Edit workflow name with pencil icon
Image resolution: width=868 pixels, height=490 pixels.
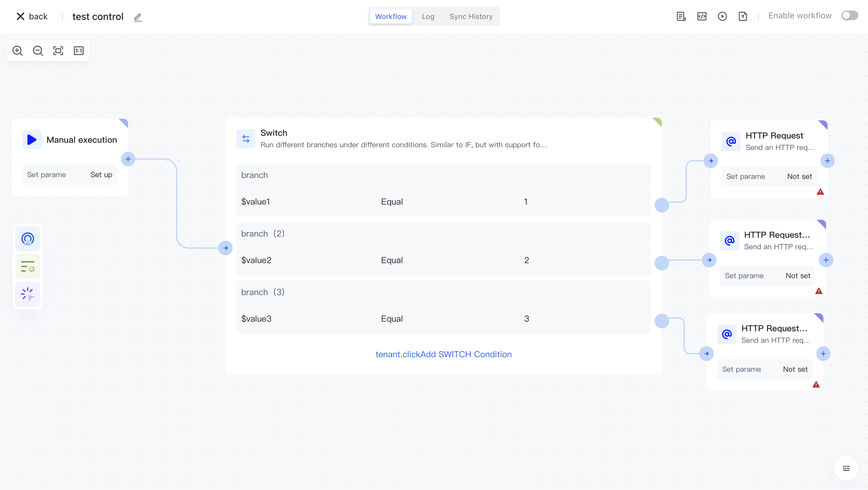(137, 17)
